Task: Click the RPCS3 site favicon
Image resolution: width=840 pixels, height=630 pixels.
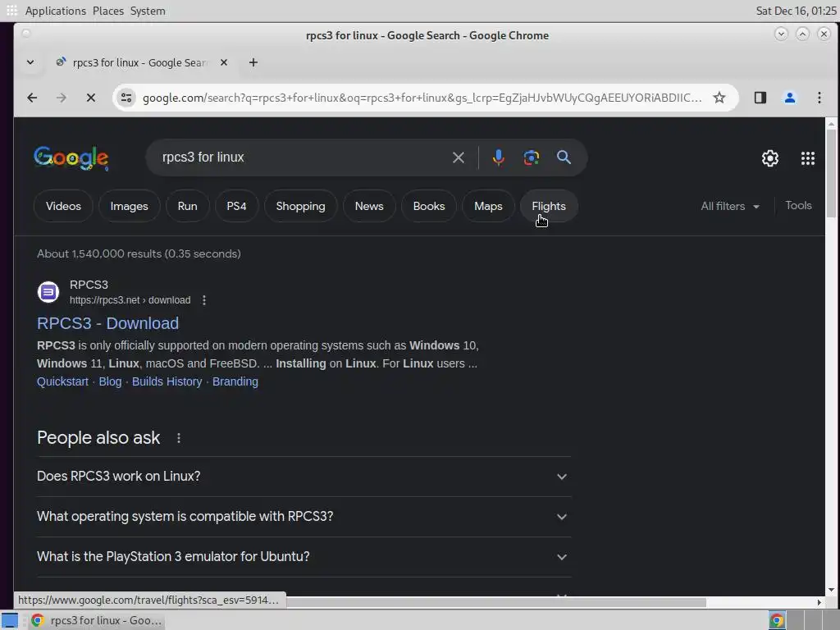Action: 48,292
